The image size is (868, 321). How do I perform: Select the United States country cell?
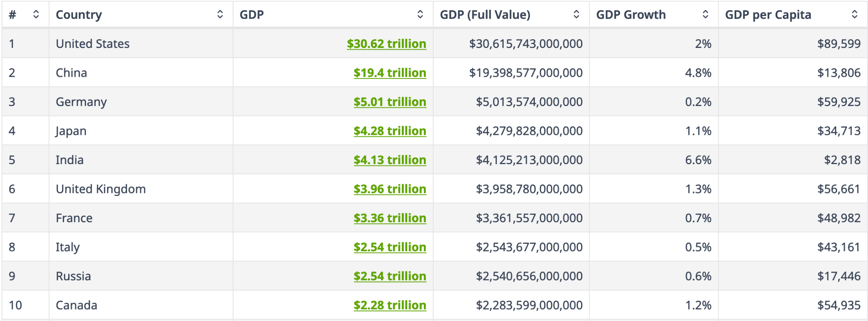[x=92, y=44]
